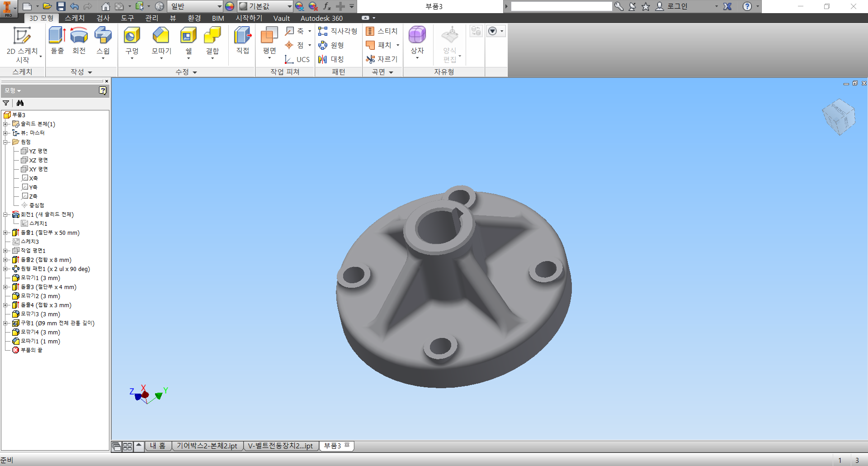Open the 관리 ribbon tab
This screenshot has width=868, height=466.
pyautogui.click(x=151, y=18)
